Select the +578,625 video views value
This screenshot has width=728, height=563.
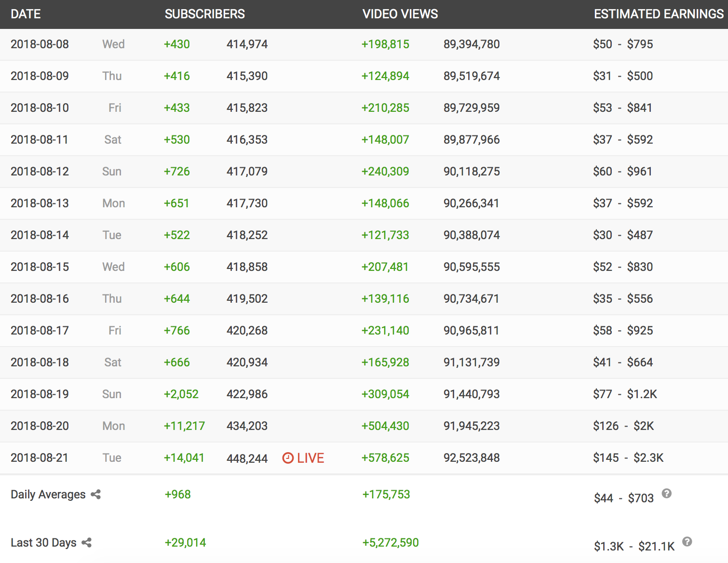click(x=385, y=458)
